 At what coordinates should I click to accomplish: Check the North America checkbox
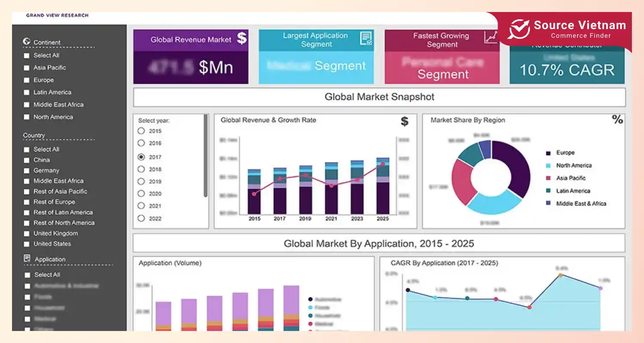(x=27, y=117)
